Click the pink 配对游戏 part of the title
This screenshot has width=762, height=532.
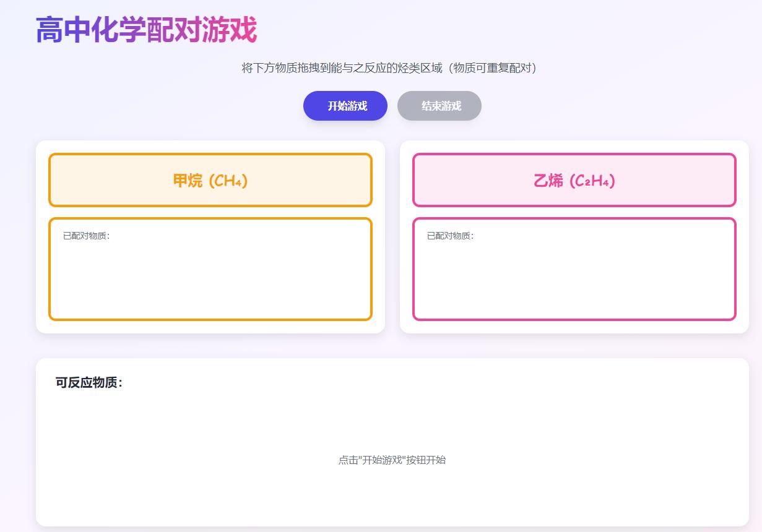tap(202, 30)
